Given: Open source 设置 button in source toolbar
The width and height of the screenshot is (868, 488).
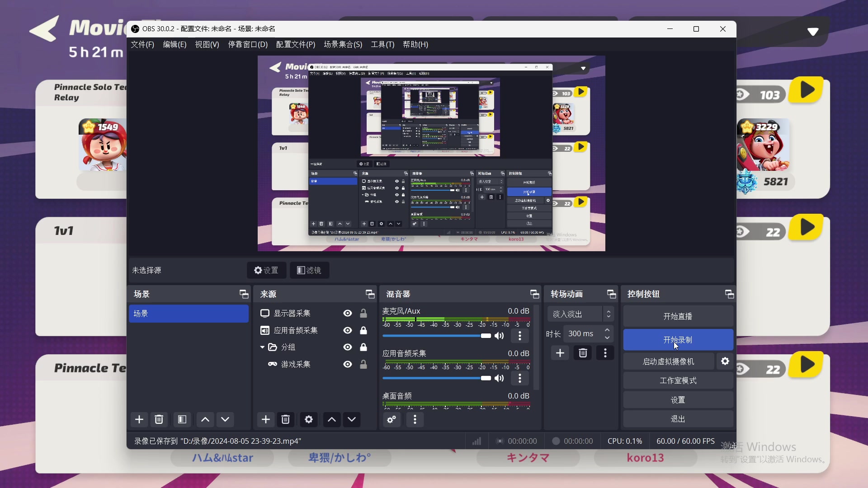Looking at the screenshot, I should [x=266, y=270].
